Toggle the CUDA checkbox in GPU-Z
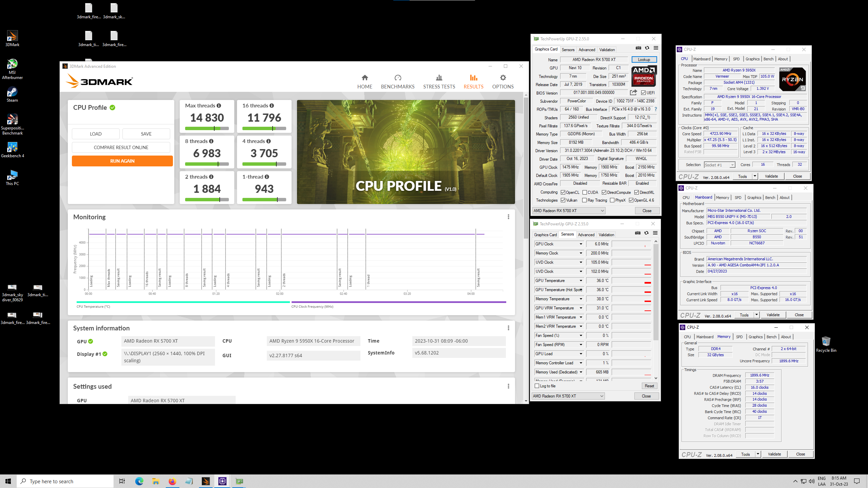This screenshot has width=868, height=488. [x=585, y=192]
